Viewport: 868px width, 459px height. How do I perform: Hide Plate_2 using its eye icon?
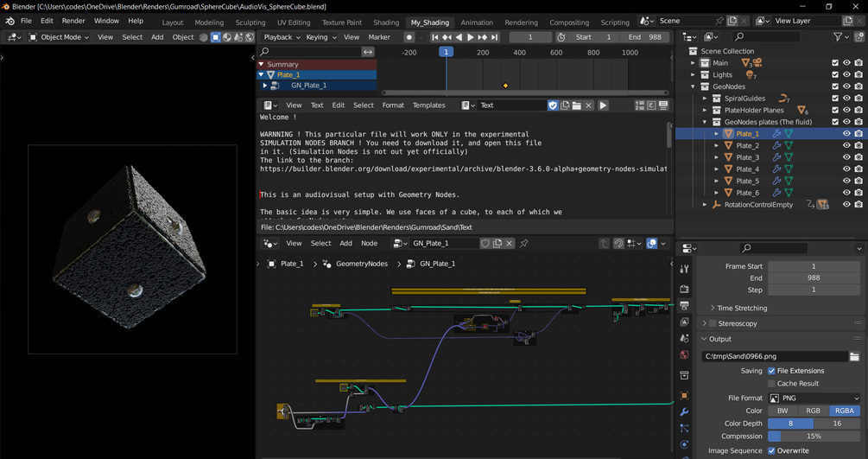(846, 145)
